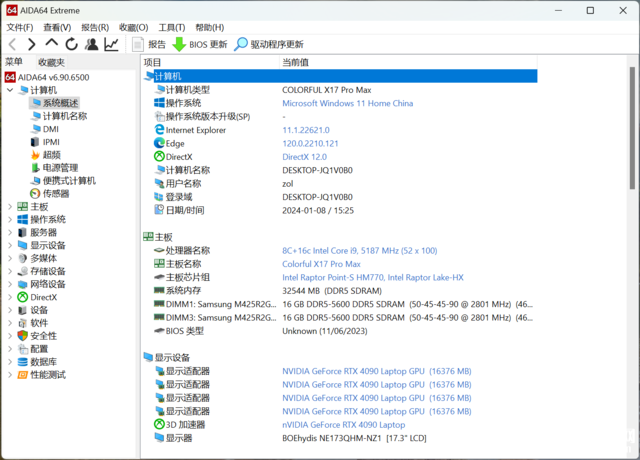Open the Microsoft Windows 11 Home China link
The image size is (640, 460).
[347, 103]
